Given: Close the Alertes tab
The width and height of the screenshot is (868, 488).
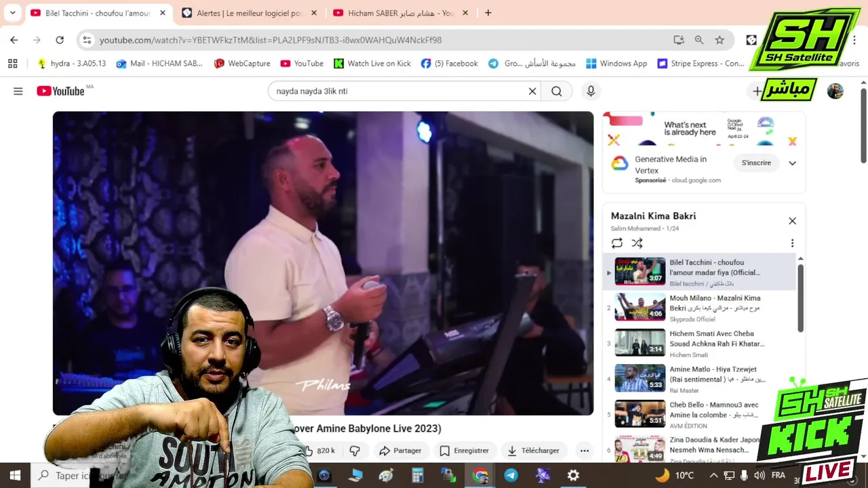Looking at the screenshot, I should (x=313, y=13).
